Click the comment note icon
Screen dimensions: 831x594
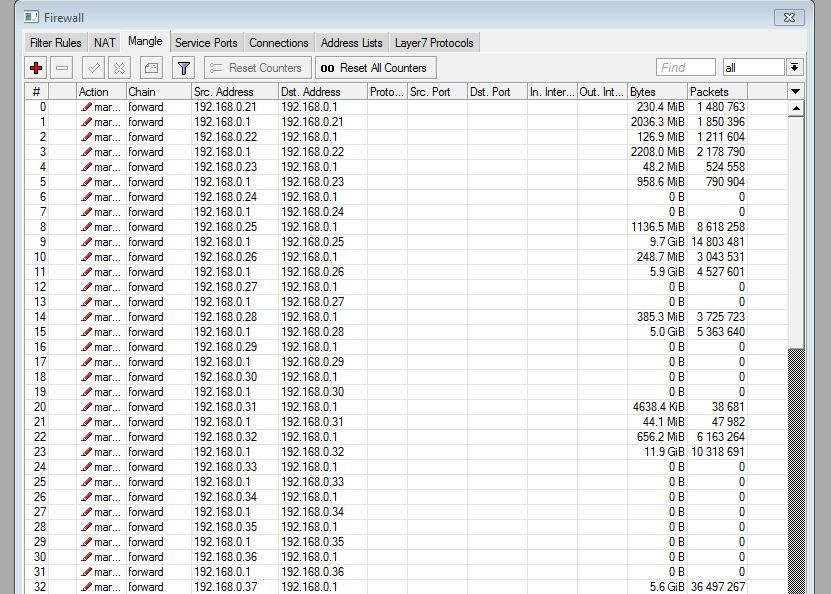(151, 68)
